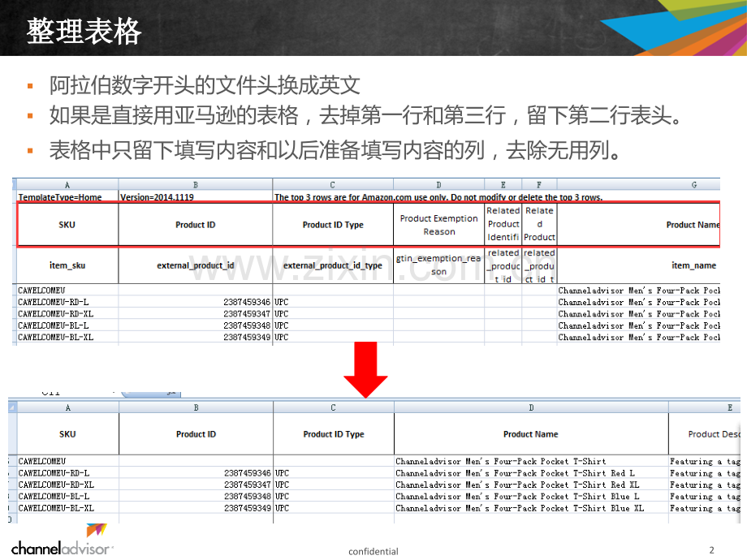Click the Product Desc header cell
This screenshot has height=560, width=747.
click(x=705, y=434)
